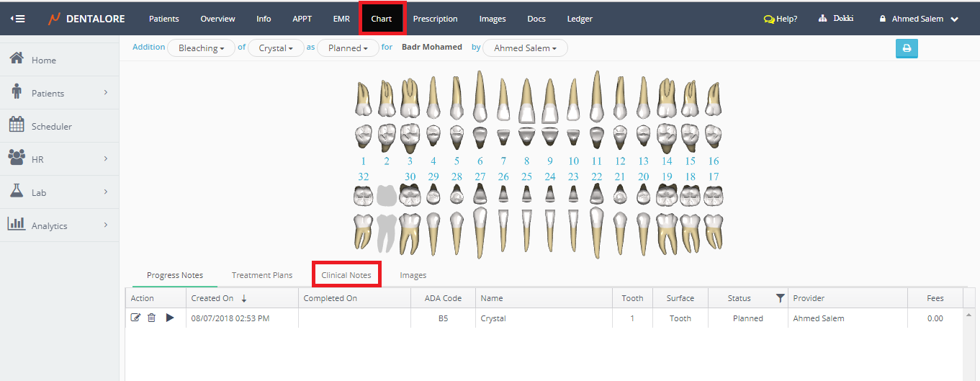The height and width of the screenshot is (381, 980).
Task: Collapse sidebar with hamburger menu icon
Action: coord(17,19)
